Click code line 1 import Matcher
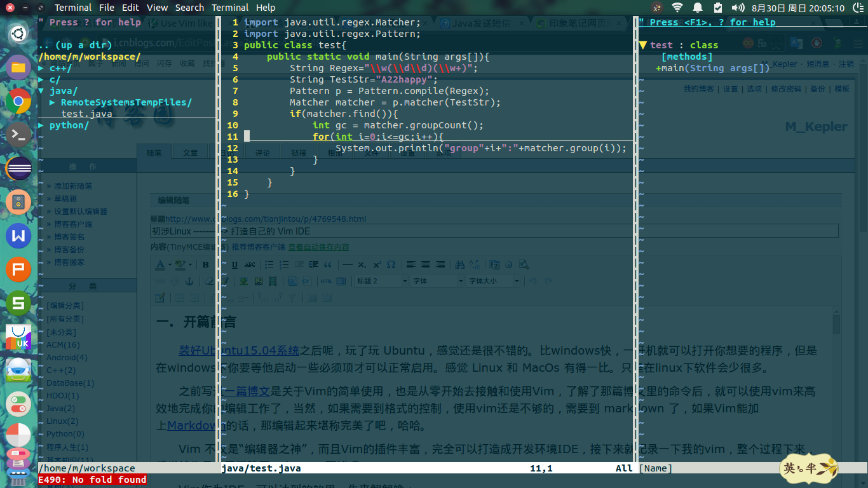 click(x=332, y=22)
